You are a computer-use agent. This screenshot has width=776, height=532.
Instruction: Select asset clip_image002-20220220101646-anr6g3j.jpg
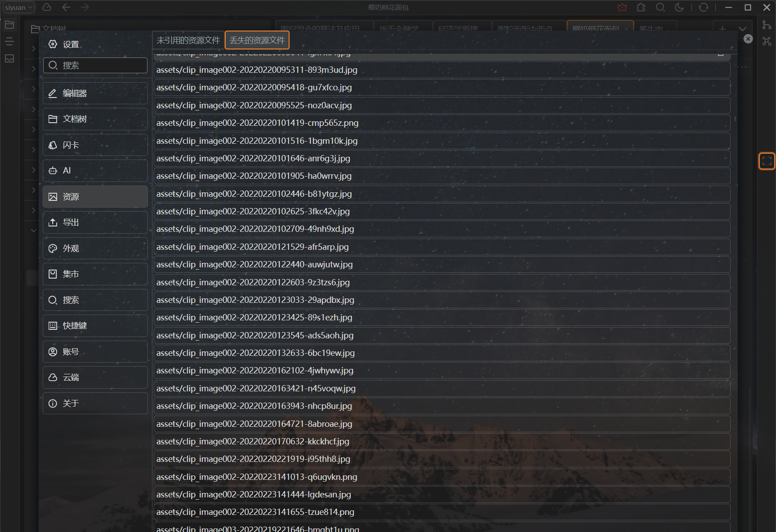tap(442, 159)
